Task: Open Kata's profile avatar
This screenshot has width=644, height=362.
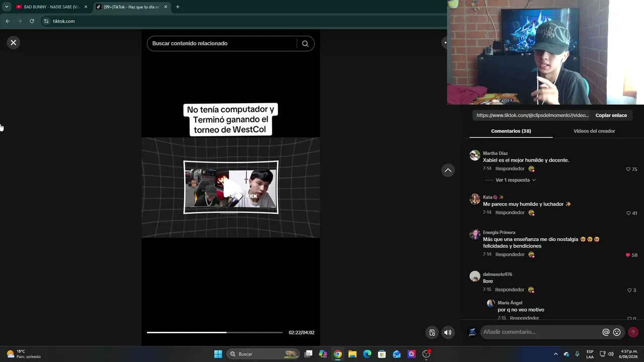Action: (x=475, y=199)
